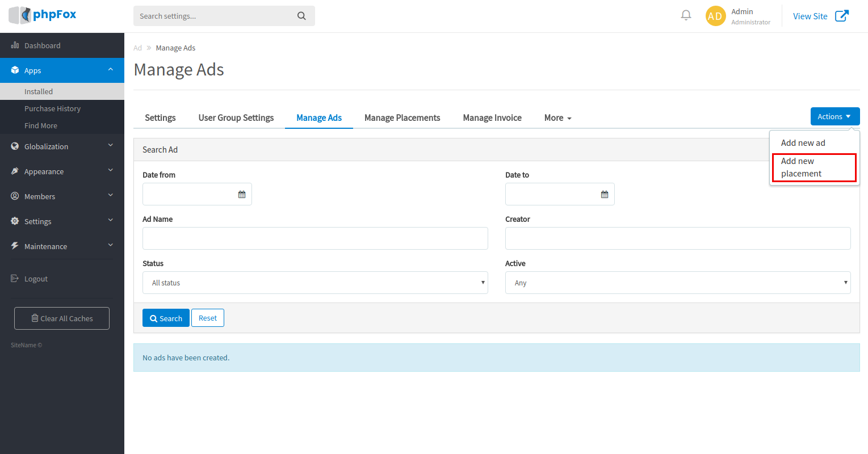The image size is (868, 454).
Task: Open the Active dropdown
Action: pos(677,283)
